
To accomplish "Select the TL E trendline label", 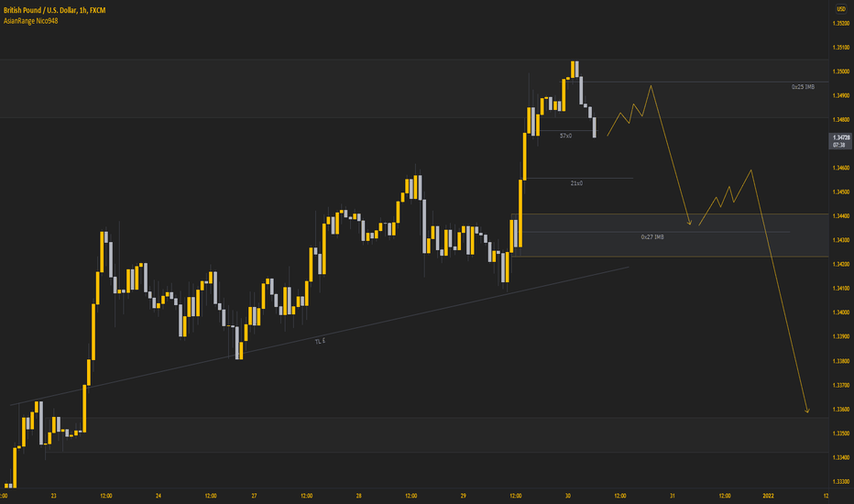I will click(x=320, y=341).
